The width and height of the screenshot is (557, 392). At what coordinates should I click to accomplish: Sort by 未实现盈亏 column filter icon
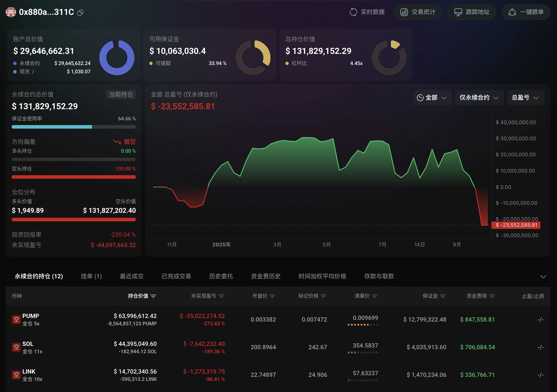click(x=221, y=296)
